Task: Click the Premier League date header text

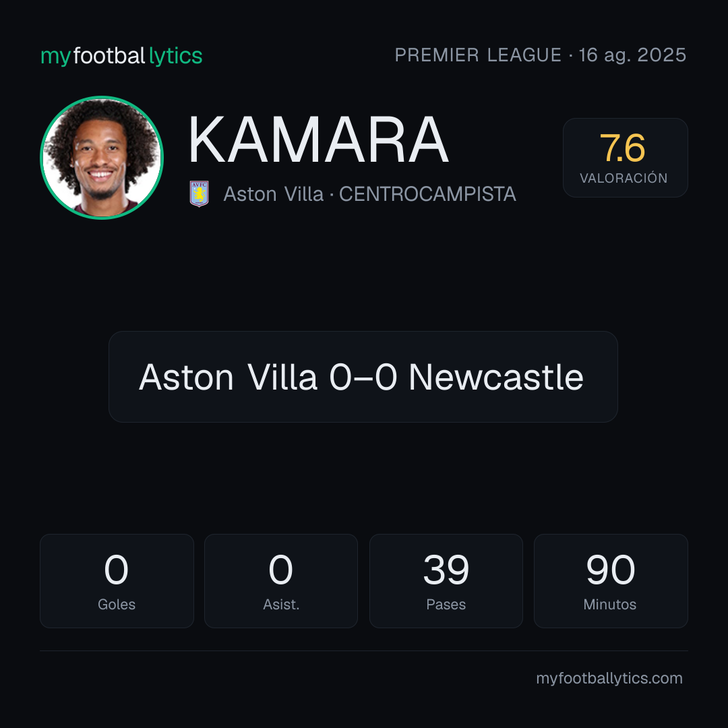Action: 541,55
